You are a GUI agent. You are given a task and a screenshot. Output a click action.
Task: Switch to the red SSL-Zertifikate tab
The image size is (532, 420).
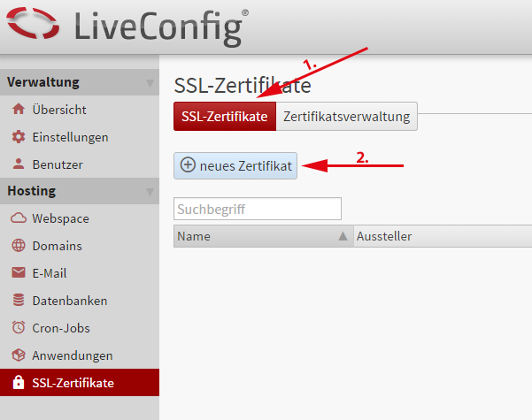[x=224, y=116]
